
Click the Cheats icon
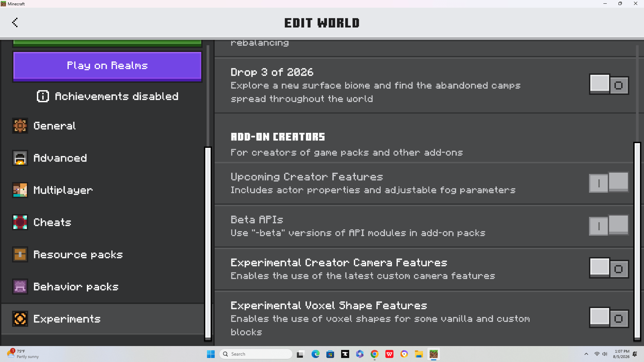20,222
